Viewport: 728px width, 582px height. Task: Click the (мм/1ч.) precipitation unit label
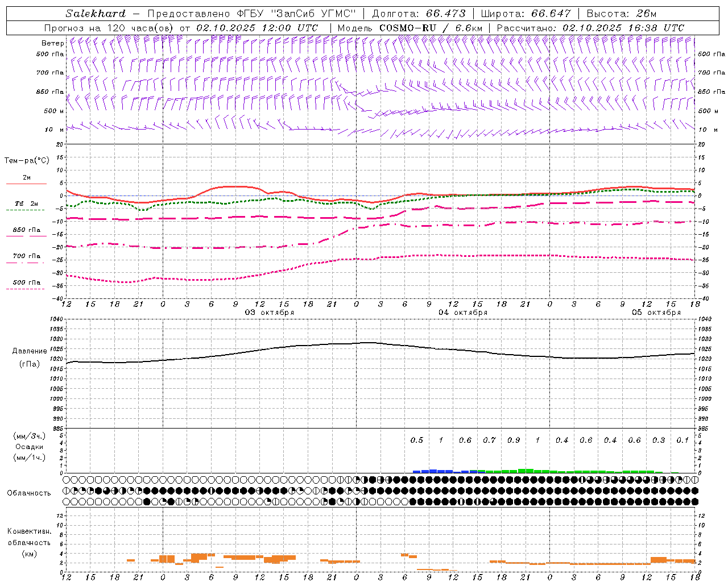(29, 458)
